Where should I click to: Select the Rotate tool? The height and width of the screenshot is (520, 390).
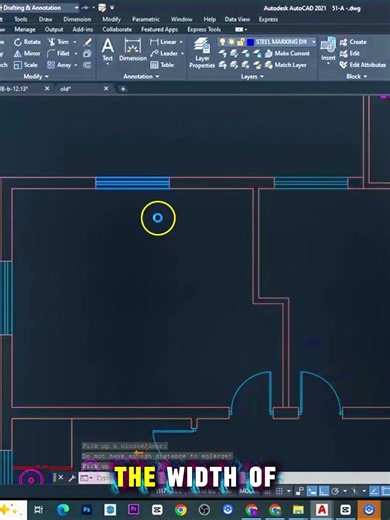(x=27, y=42)
